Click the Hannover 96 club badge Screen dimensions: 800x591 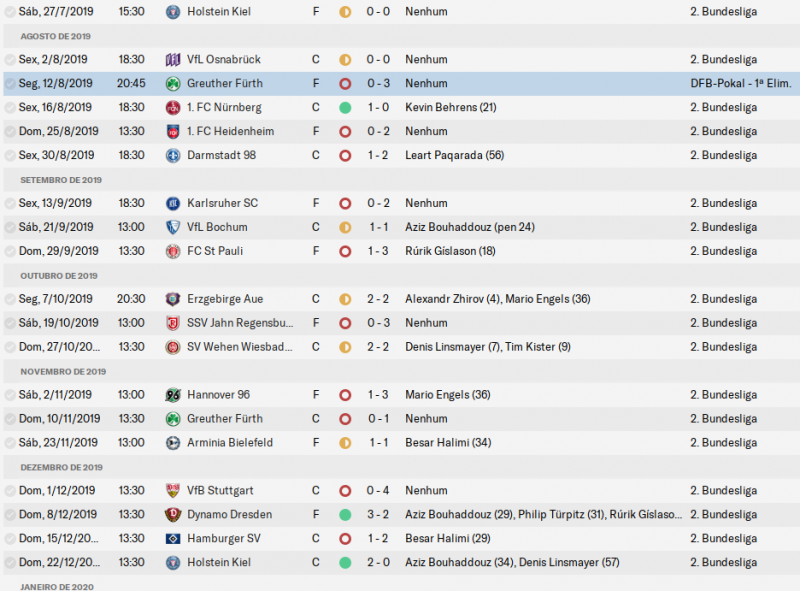[x=172, y=395]
